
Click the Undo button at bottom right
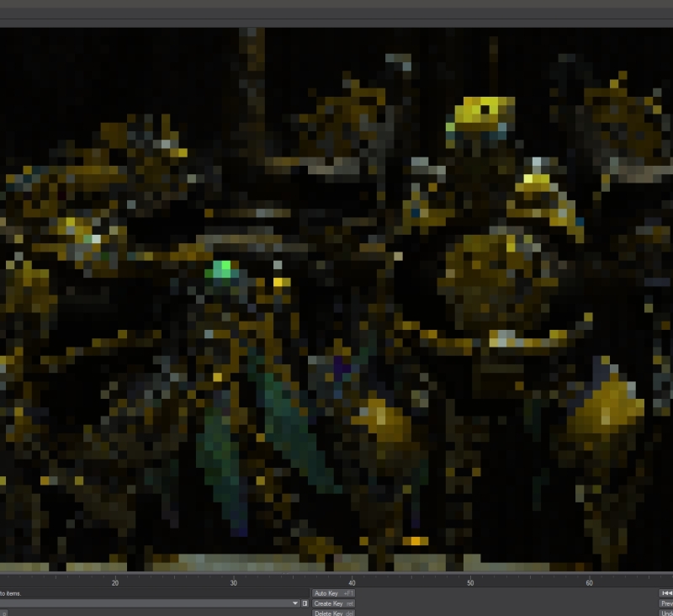[666, 613]
